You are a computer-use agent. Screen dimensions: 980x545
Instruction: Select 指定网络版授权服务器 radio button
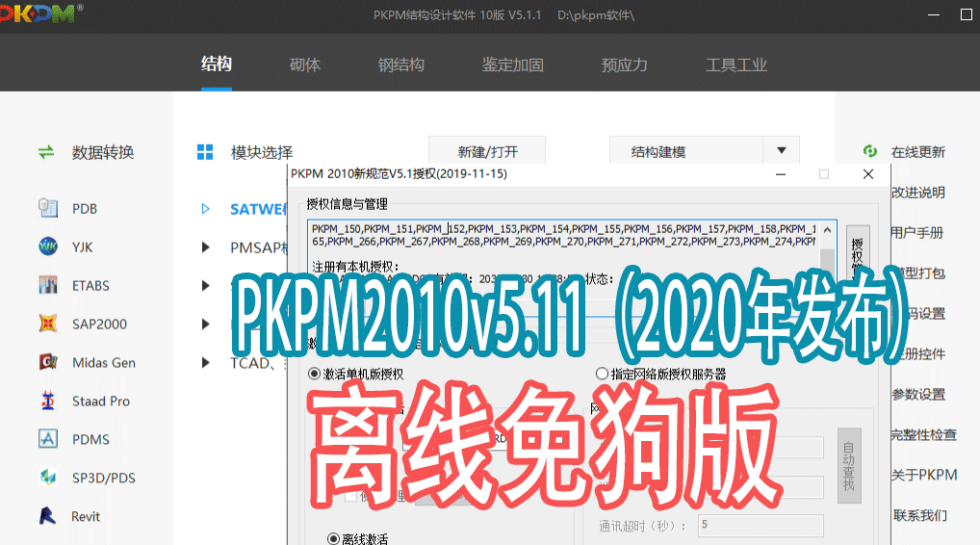coord(602,374)
